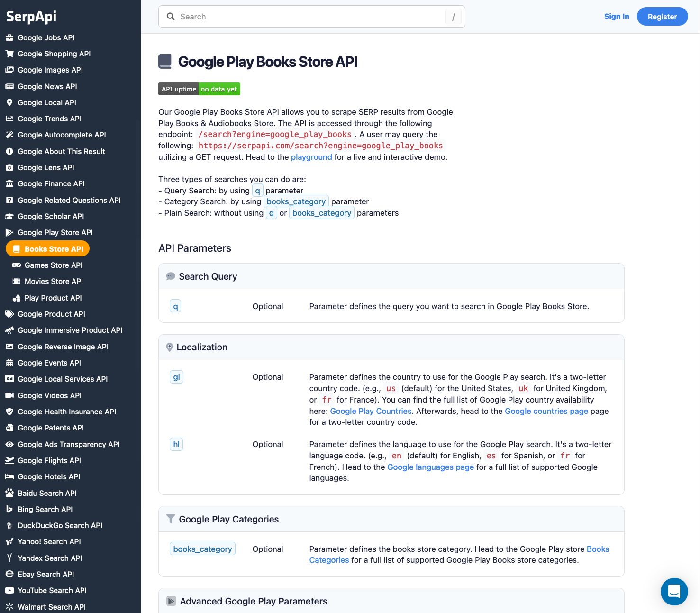Click the Sign In link
The image size is (700, 613).
point(617,16)
